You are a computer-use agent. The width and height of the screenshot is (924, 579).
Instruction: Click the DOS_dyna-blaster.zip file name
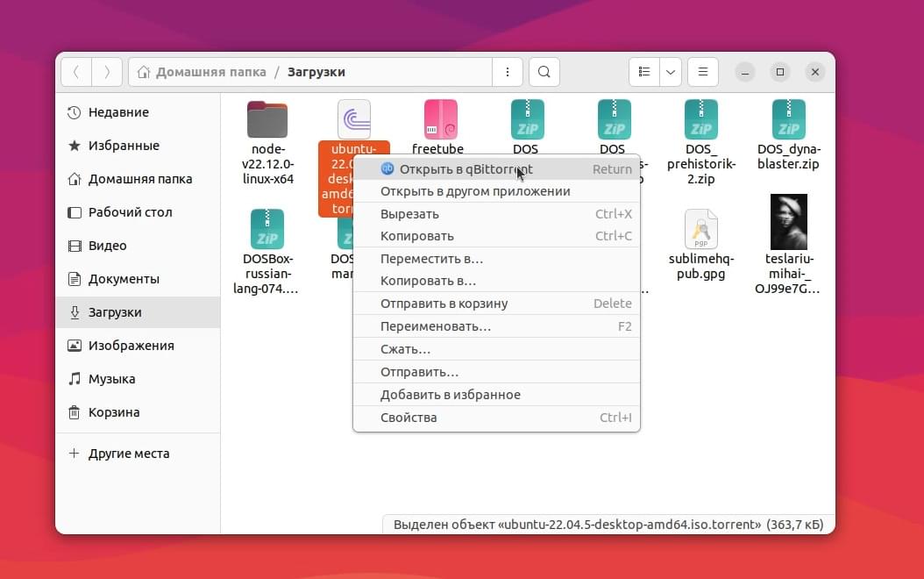788,156
